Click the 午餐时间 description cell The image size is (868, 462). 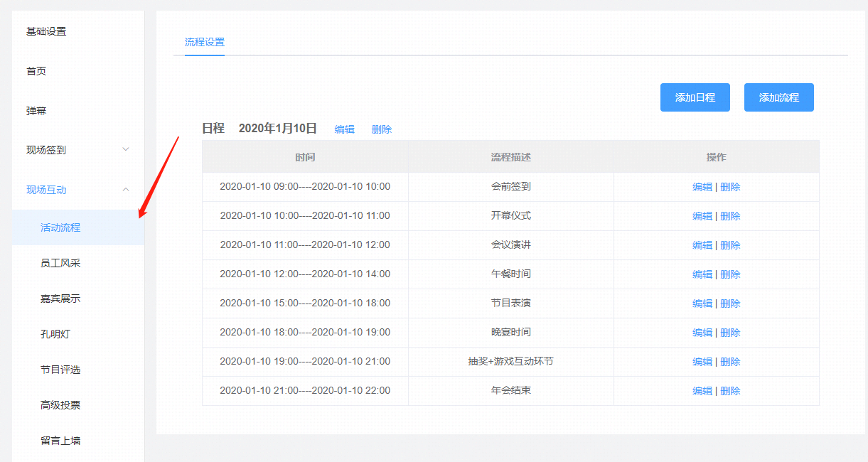click(x=510, y=274)
